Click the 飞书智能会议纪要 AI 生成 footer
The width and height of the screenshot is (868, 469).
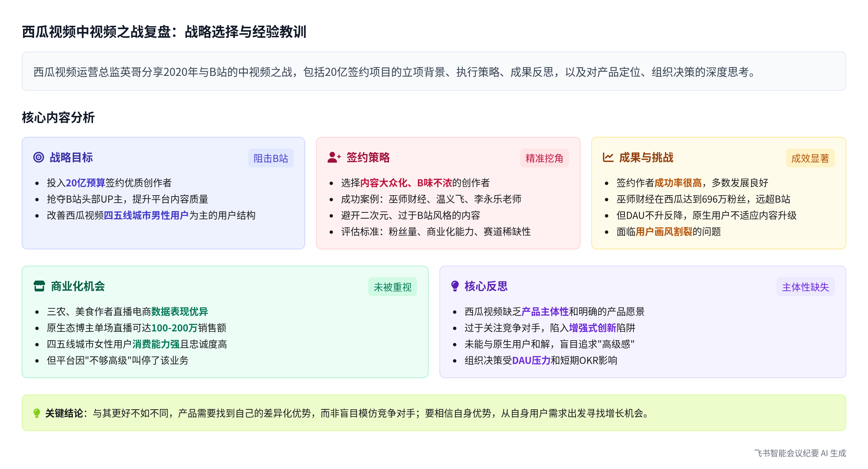pos(800,453)
